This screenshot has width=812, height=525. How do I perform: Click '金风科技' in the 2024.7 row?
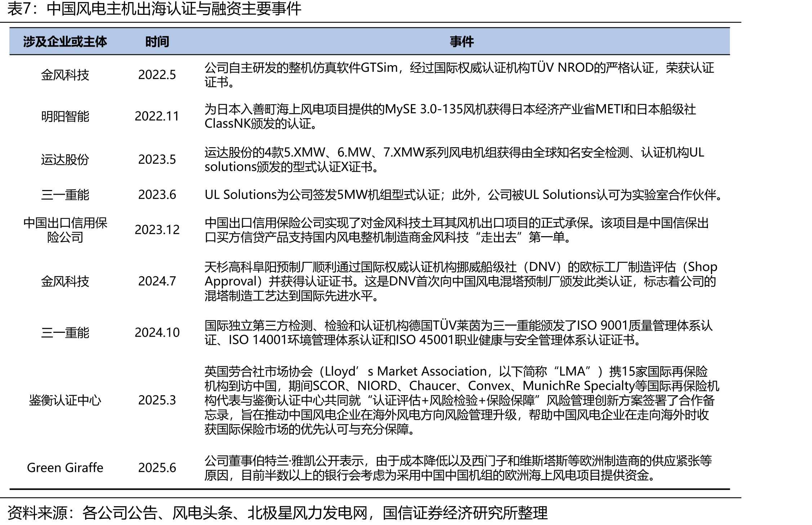tap(65, 282)
